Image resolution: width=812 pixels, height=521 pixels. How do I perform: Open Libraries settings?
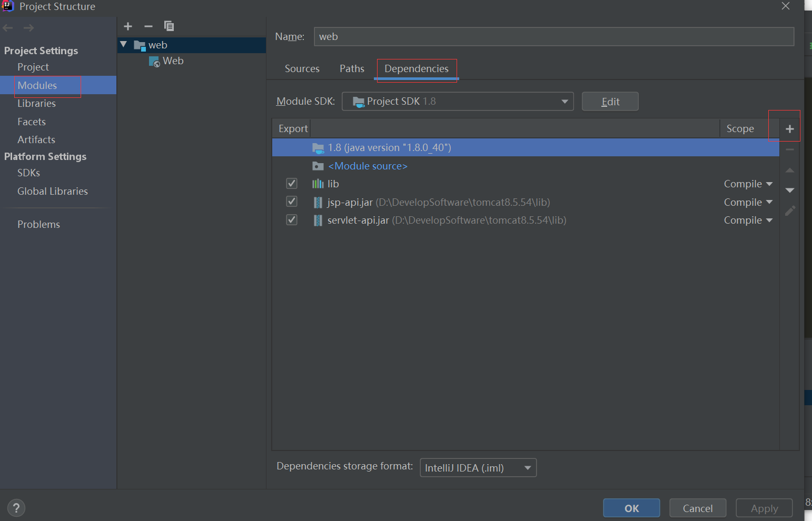pyautogui.click(x=36, y=104)
